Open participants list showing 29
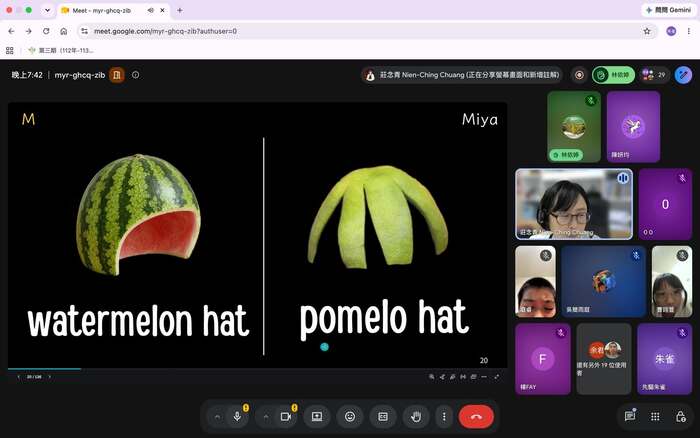The image size is (700, 438). 654,75
